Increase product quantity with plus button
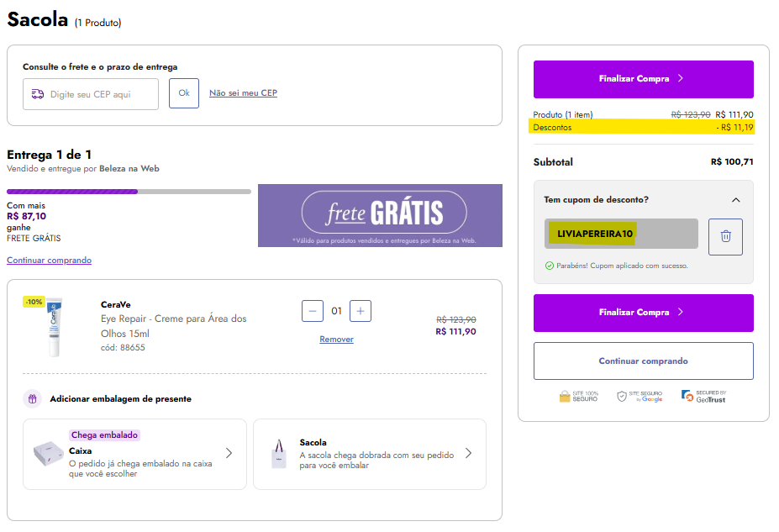This screenshot has height=532, width=779. (361, 311)
